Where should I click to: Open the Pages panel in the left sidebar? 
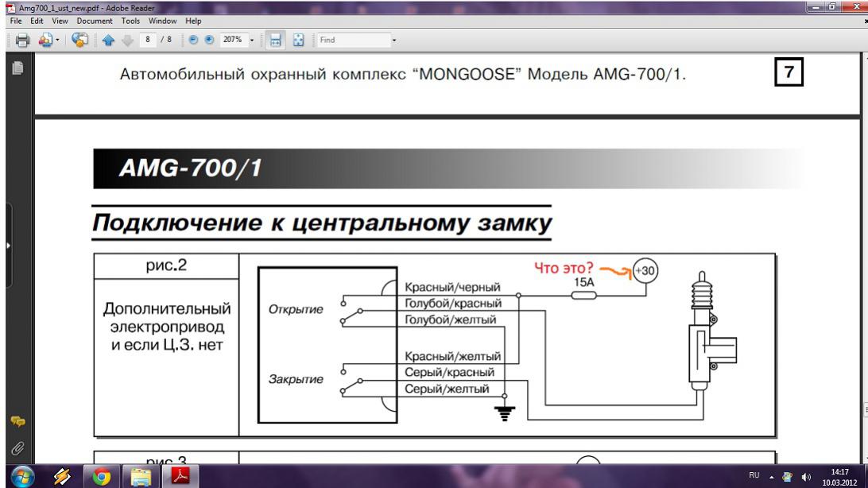[x=17, y=68]
